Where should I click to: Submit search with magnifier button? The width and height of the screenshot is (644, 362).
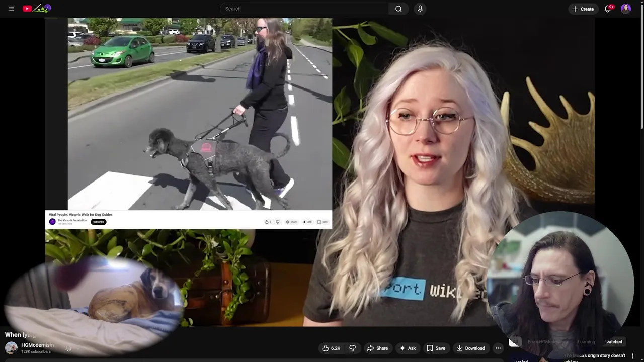pos(398,9)
